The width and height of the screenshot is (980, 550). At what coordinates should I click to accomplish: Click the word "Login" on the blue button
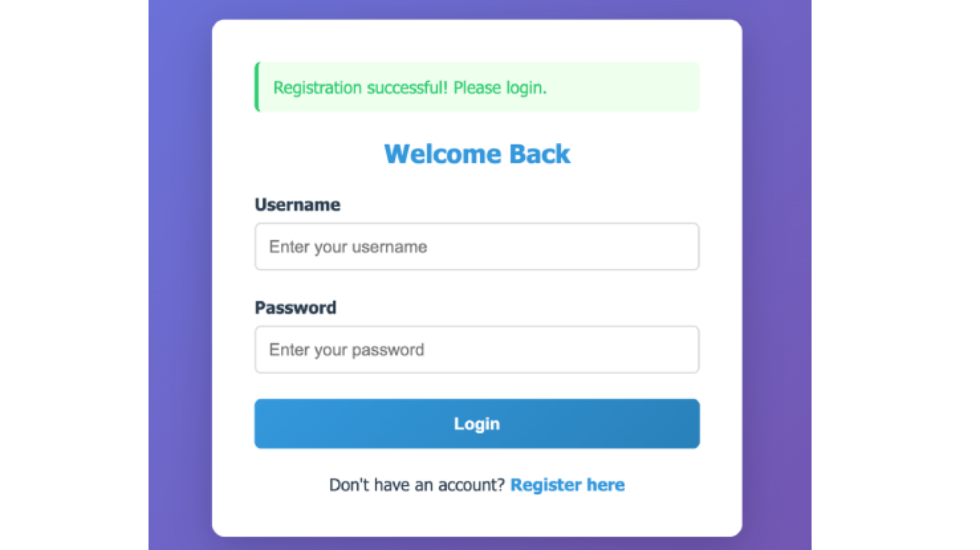tap(477, 424)
